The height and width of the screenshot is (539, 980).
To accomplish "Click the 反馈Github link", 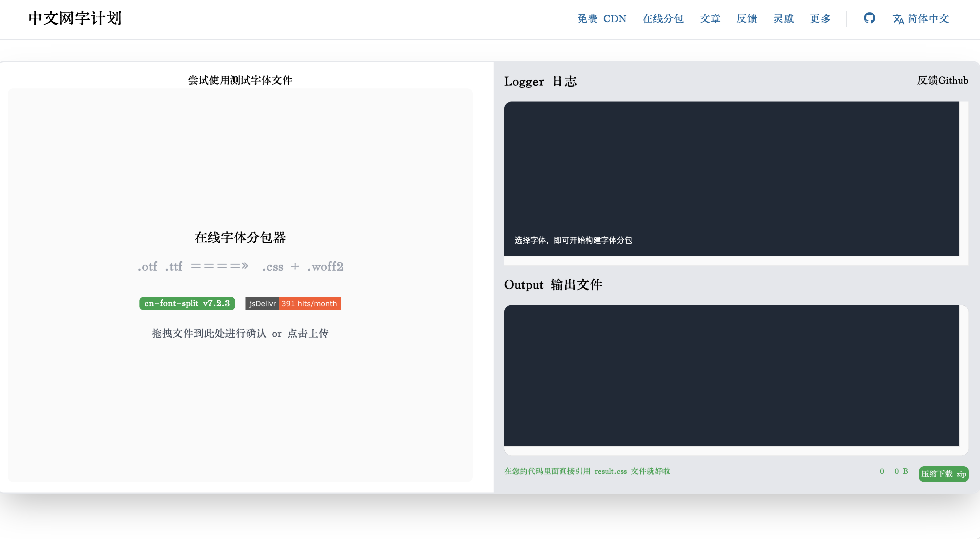I will coord(942,80).
